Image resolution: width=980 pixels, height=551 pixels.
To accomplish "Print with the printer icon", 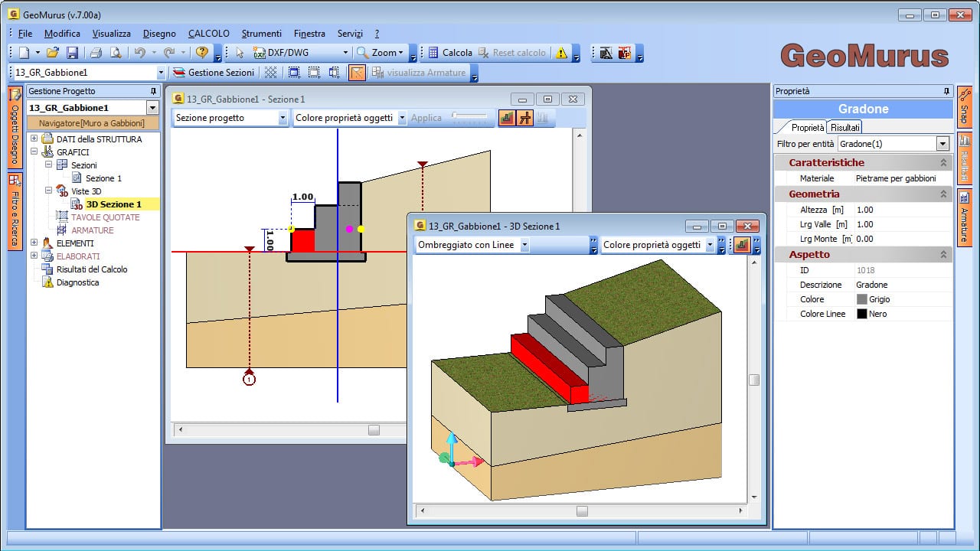I will coord(96,53).
